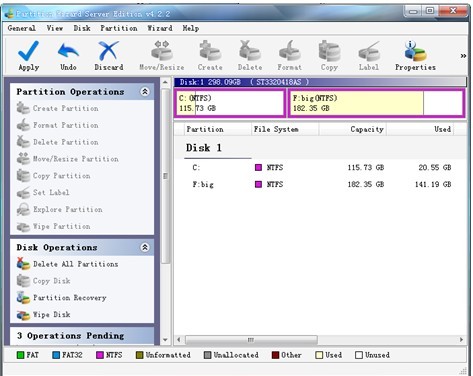Click the horizontal scrollbar right arrow
Image resolution: width=473 pixels, height=376 pixels.
pyautogui.click(x=461, y=340)
